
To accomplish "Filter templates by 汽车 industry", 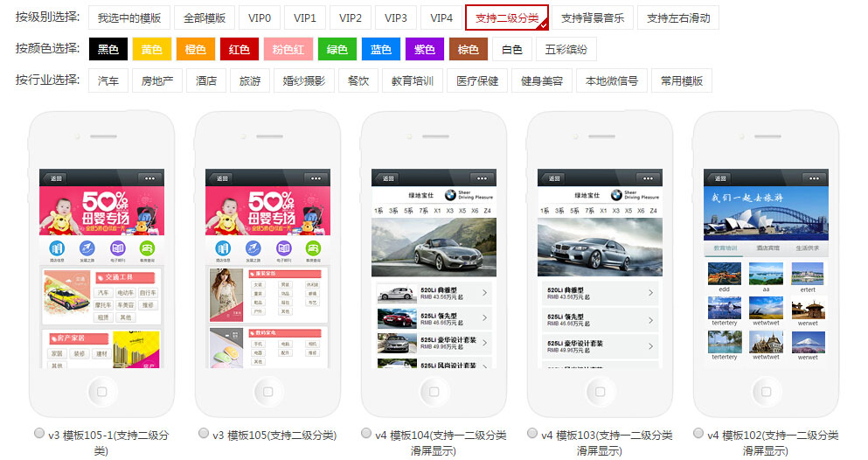I will (108, 81).
